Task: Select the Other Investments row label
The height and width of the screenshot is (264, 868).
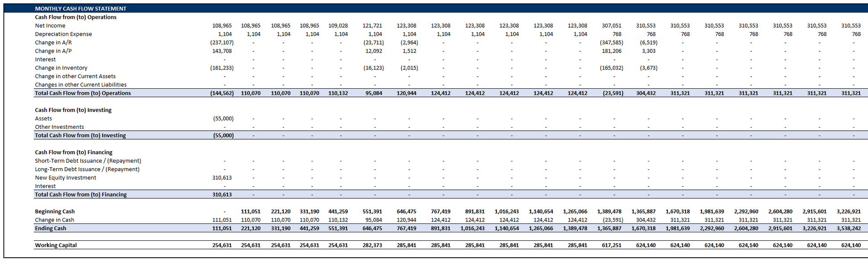Action: click(59, 127)
